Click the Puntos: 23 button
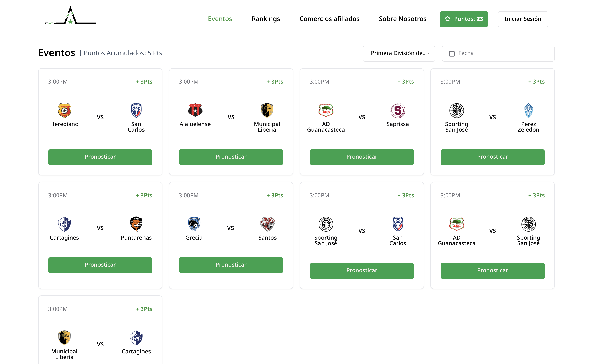 click(x=464, y=19)
